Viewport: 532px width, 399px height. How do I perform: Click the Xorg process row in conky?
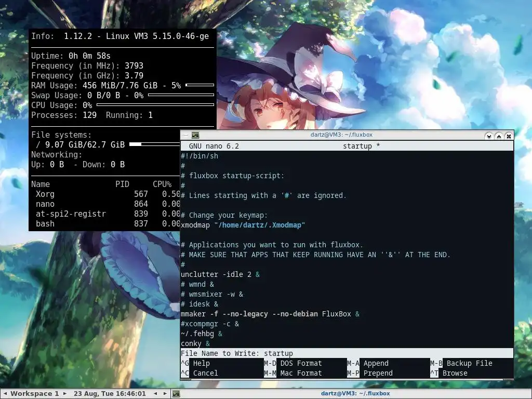pos(105,194)
